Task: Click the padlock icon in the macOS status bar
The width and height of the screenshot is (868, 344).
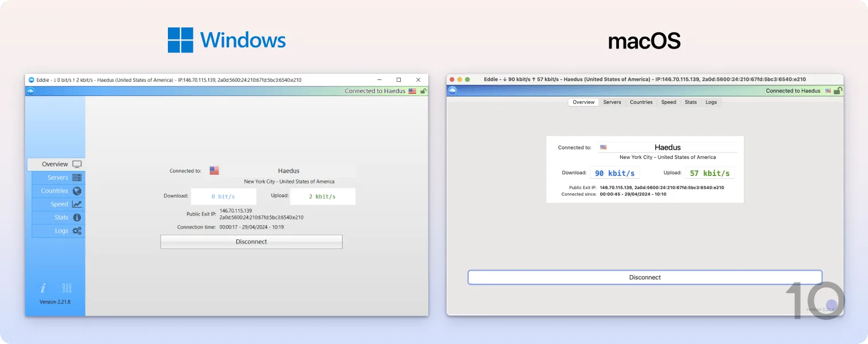Action: pos(838,90)
